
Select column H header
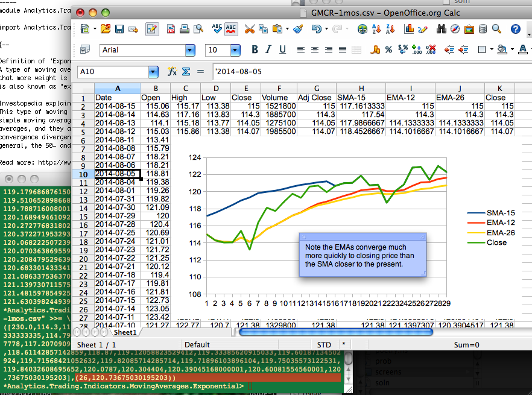[x=361, y=89]
